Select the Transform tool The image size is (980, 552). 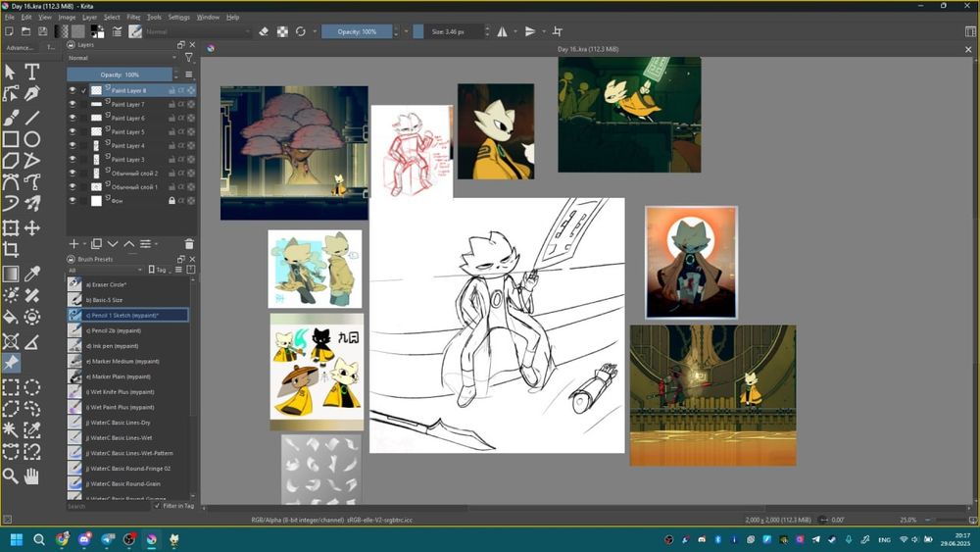pyautogui.click(x=11, y=227)
